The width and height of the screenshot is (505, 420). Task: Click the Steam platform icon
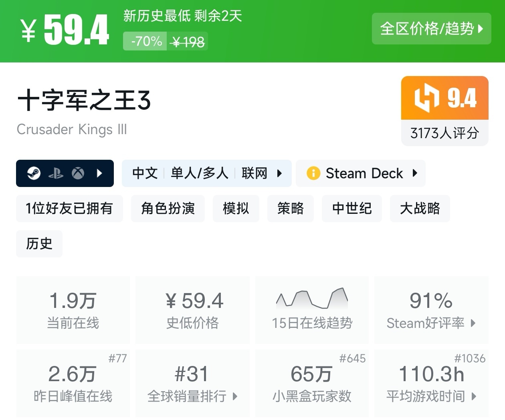34,173
